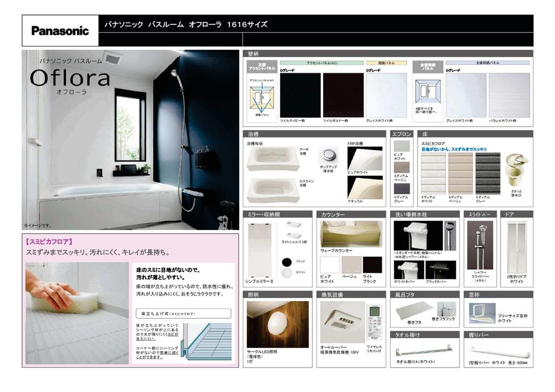The image size is (555, 392).
Task: Click the Panasonic logo
Action: (x=60, y=31)
